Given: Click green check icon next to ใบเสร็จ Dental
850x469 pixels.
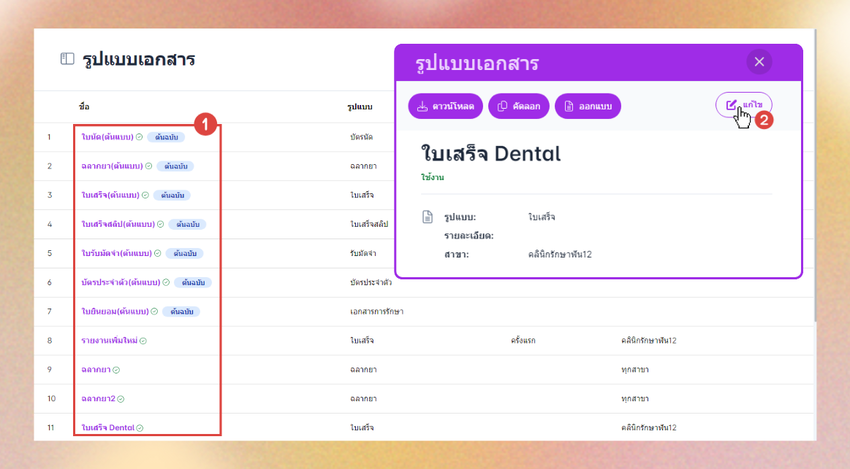Looking at the screenshot, I should tap(140, 428).
